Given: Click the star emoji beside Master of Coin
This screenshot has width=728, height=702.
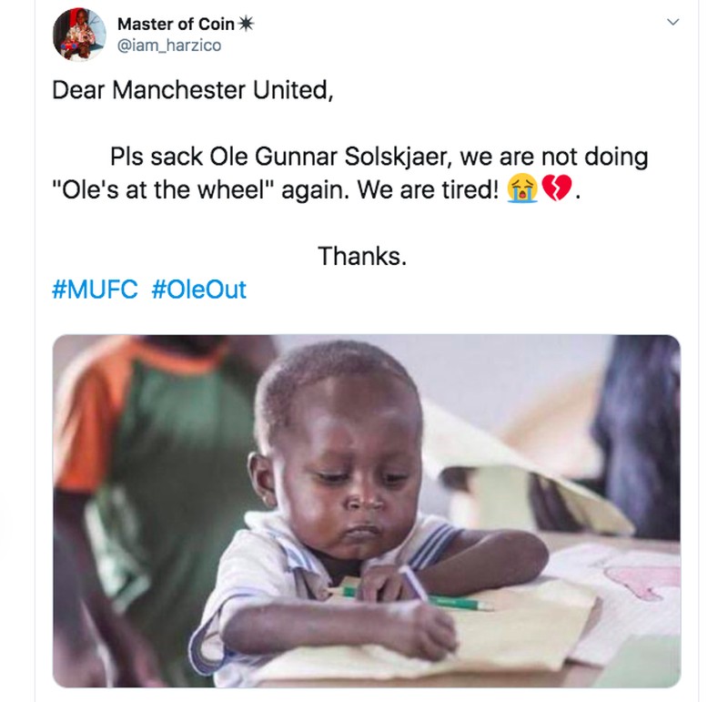Looking at the screenshot, I should [x=243, y=25].
